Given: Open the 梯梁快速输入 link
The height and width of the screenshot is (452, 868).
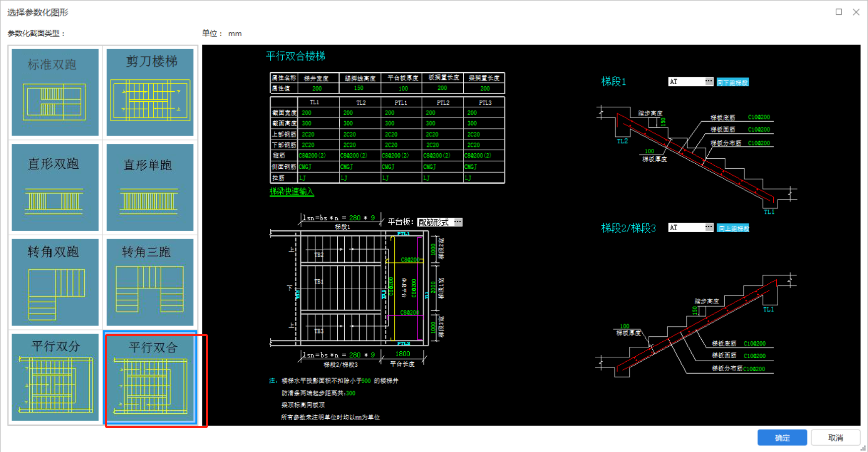Looking at the screenshot, I should point(292,192).
